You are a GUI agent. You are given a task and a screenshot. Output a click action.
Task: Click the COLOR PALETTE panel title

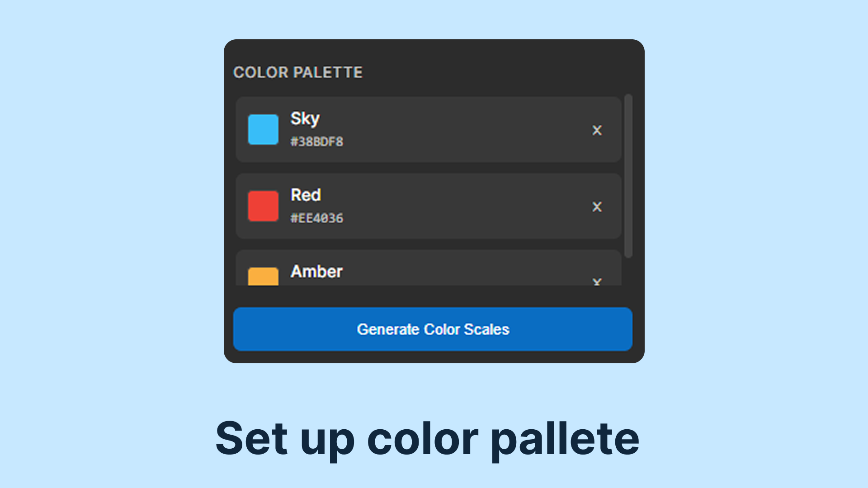[x=297, y=72]
